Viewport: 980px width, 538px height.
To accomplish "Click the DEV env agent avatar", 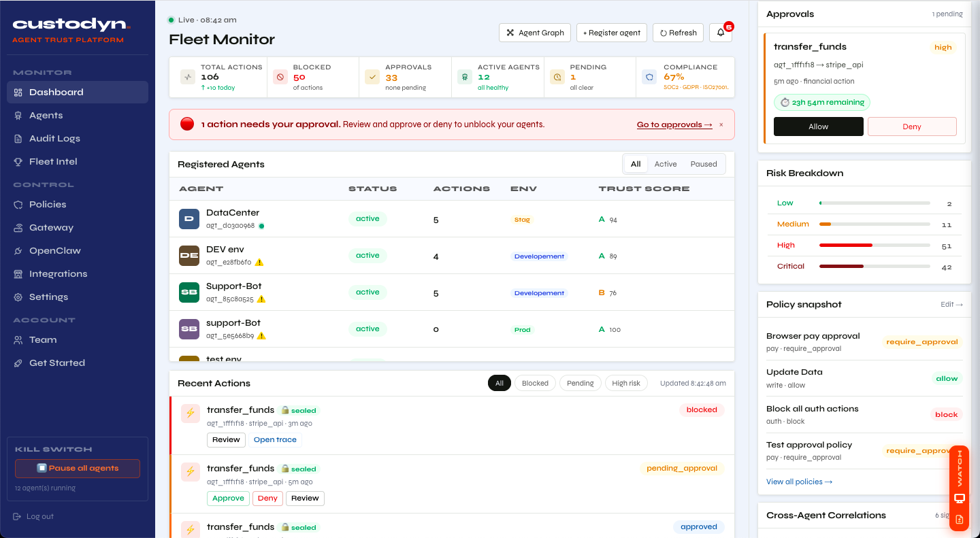I will (x=189, y=256).
